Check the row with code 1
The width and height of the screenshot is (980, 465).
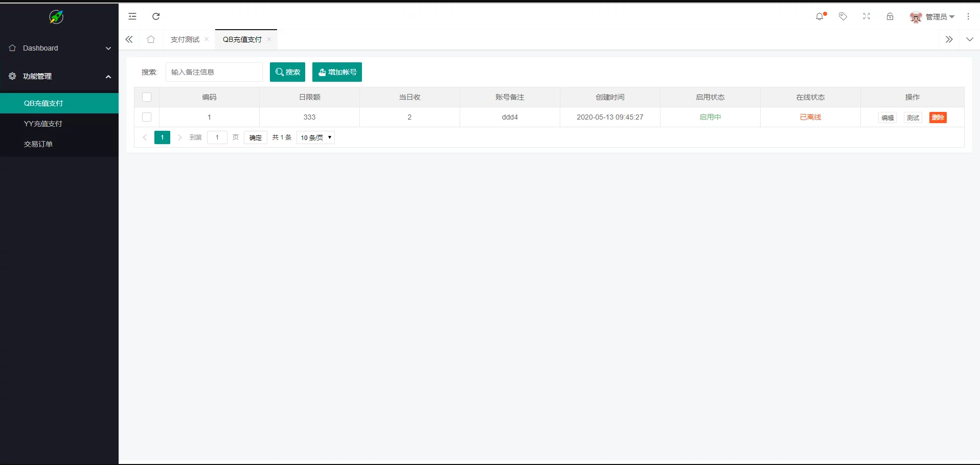pyautogui.click(x=147, y=117)
